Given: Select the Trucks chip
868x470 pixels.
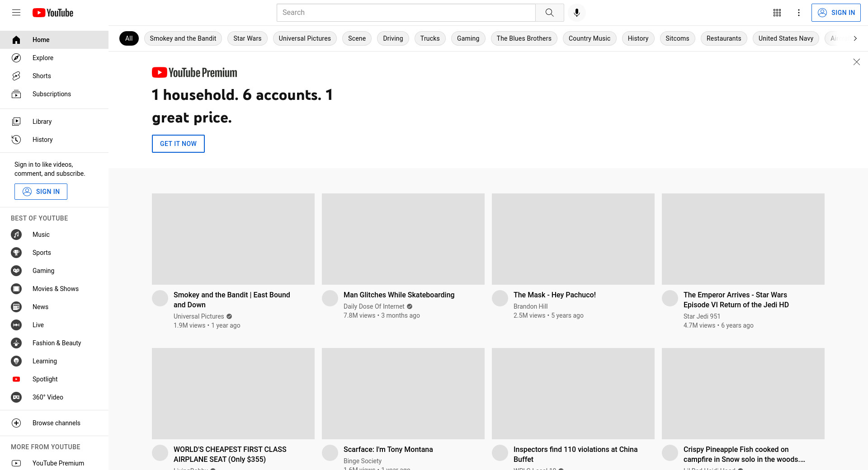Looking at the screenshot, I should pos(430,38).
